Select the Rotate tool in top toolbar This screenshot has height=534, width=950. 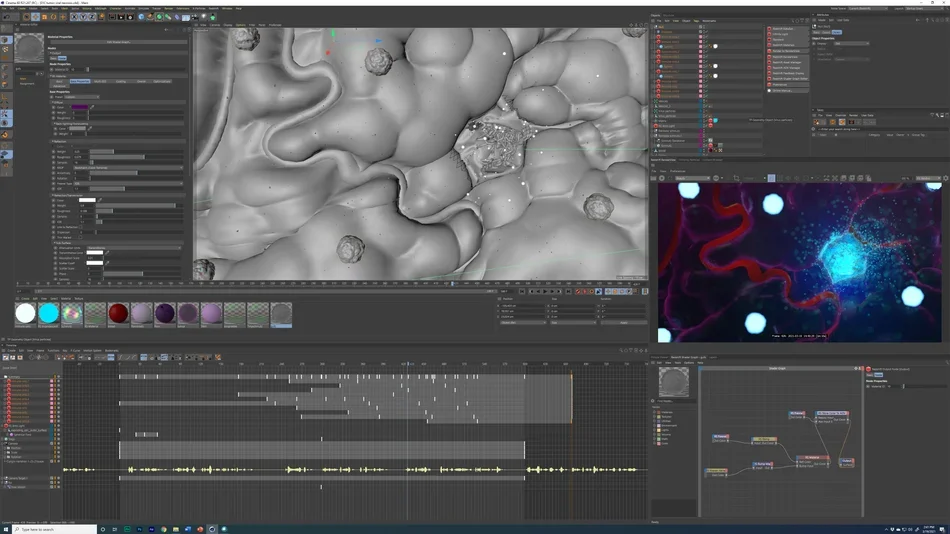(x=53, y=17)
